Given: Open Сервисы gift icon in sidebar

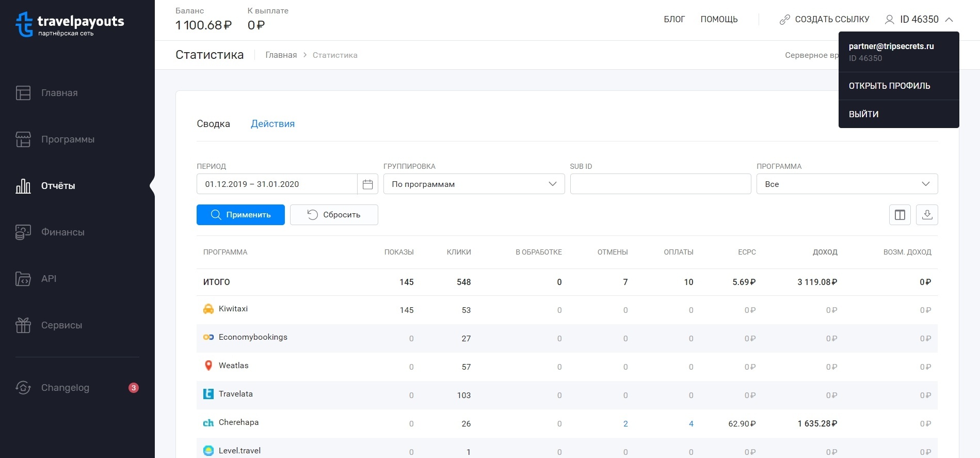Looking at the screenshot, I should click(x=23, y=325).
